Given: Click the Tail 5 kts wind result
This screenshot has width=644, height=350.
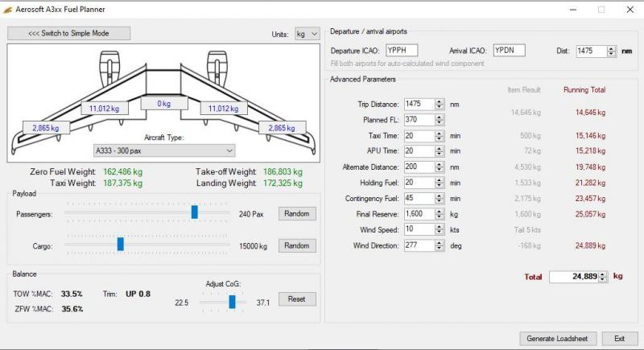Looking at the screenshot, I should pyautogui.click(x=527, y=230).
